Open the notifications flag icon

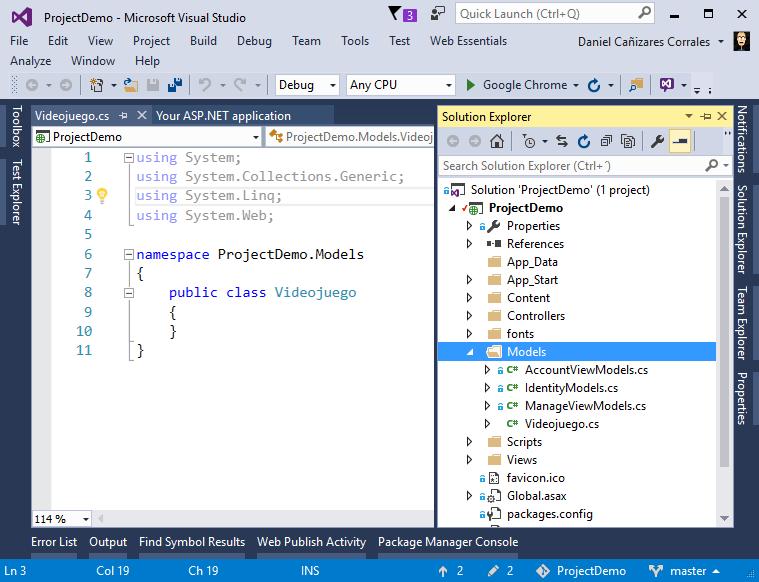395,14
